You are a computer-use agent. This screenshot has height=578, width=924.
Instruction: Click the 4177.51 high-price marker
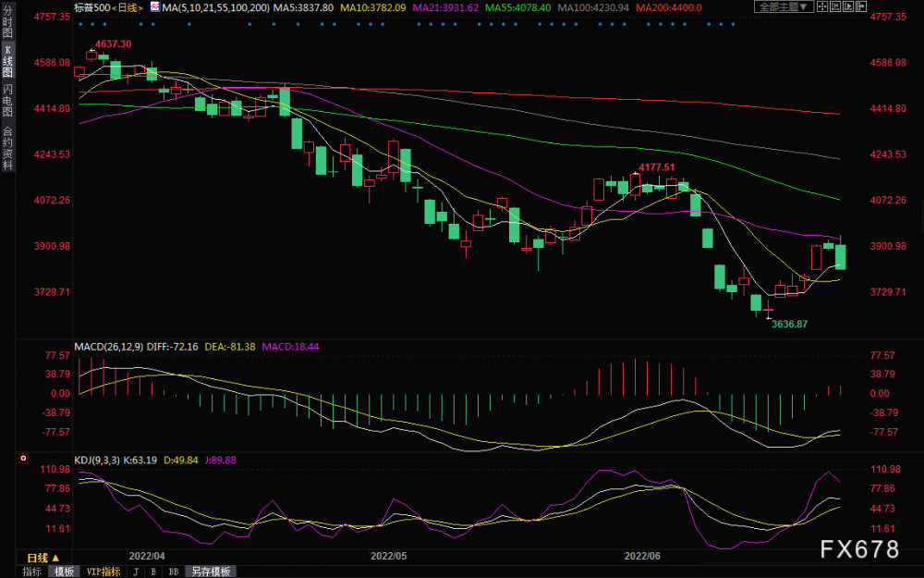click(657, 167)
